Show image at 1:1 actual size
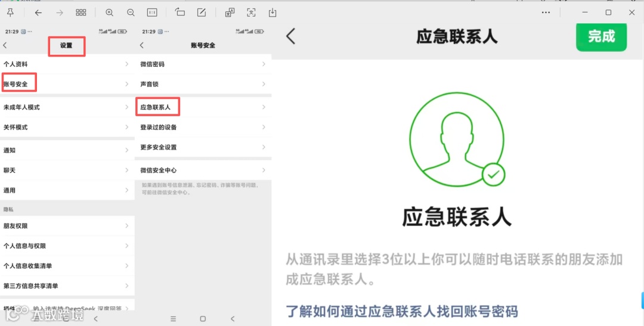Viewport: 644px width, 326px height. (152, 13)
